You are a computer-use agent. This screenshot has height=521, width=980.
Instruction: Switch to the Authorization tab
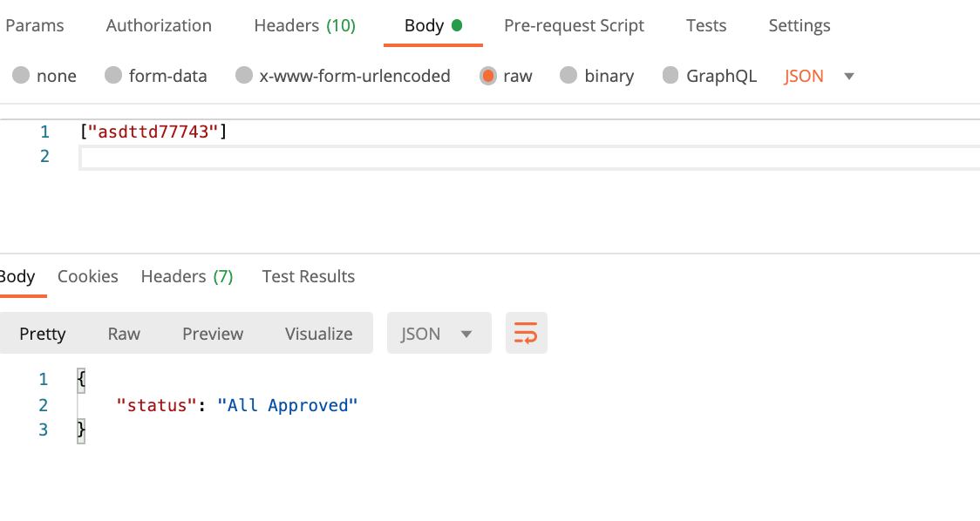coord(159,25)
